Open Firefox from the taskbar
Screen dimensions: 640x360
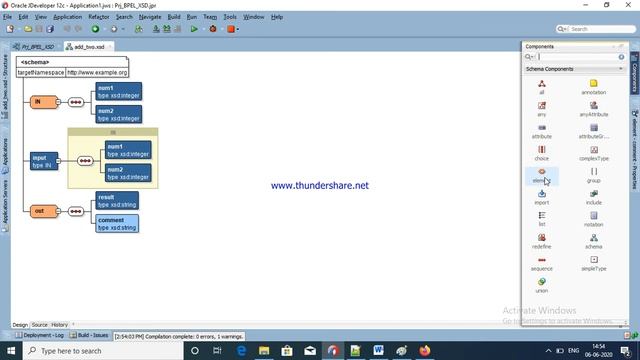(x=425, y=351)
